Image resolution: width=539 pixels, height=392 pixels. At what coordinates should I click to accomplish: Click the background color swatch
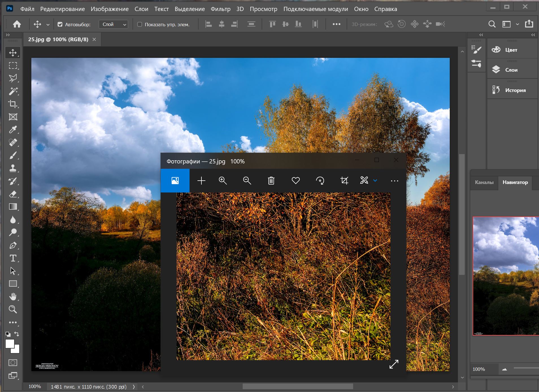point(16,351)
